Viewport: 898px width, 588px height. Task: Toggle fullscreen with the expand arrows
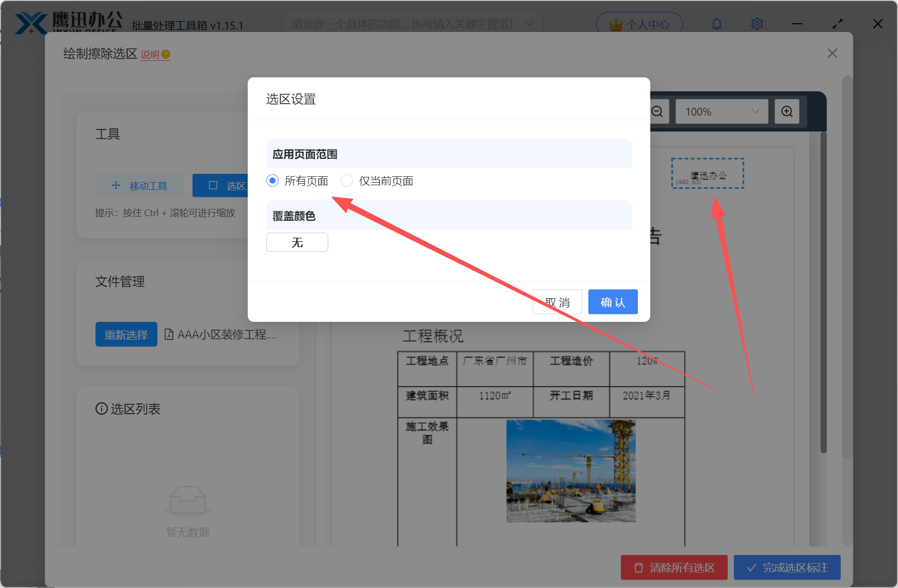click(x=837, y=24)
